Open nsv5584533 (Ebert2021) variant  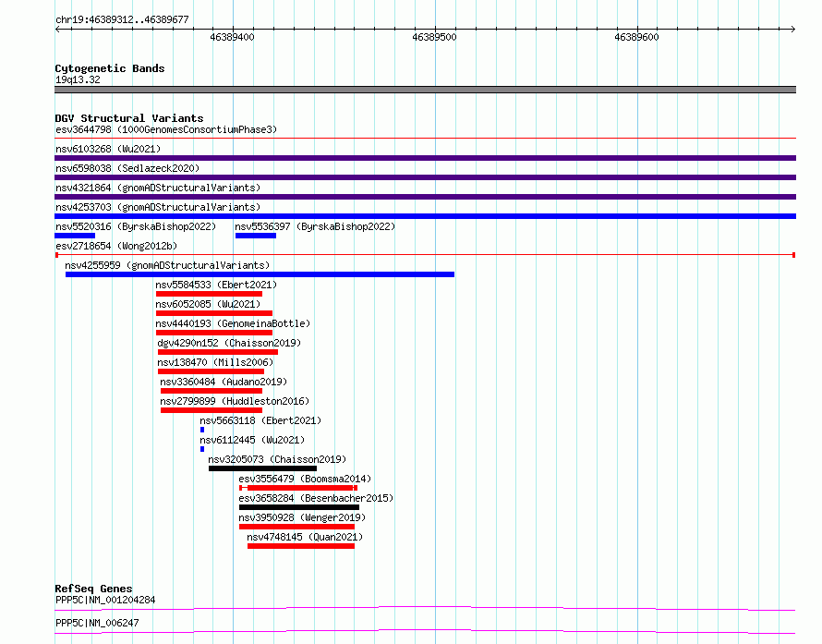pyautogui.click(x=216, y=285)
